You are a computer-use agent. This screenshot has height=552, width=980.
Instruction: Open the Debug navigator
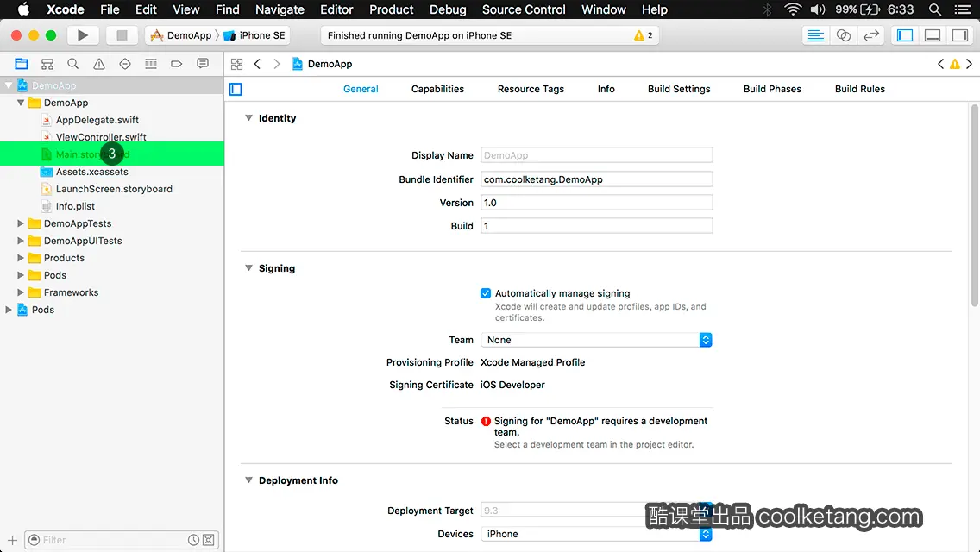click(x=151, y=64)
